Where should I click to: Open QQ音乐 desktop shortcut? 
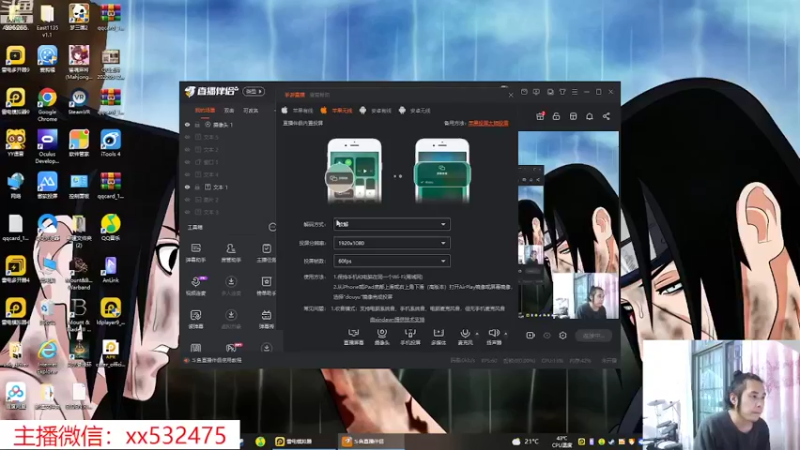(x=110, y=228)
